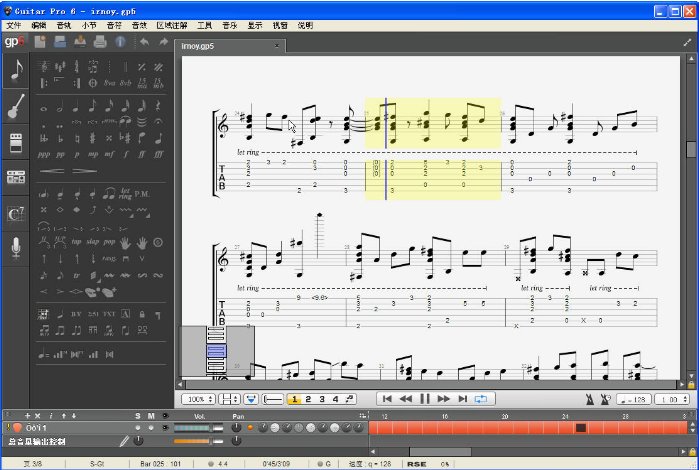Open the Edition panel with the note icon
Image resolution: width=699 pixels, height=470 pixels.
16,70
